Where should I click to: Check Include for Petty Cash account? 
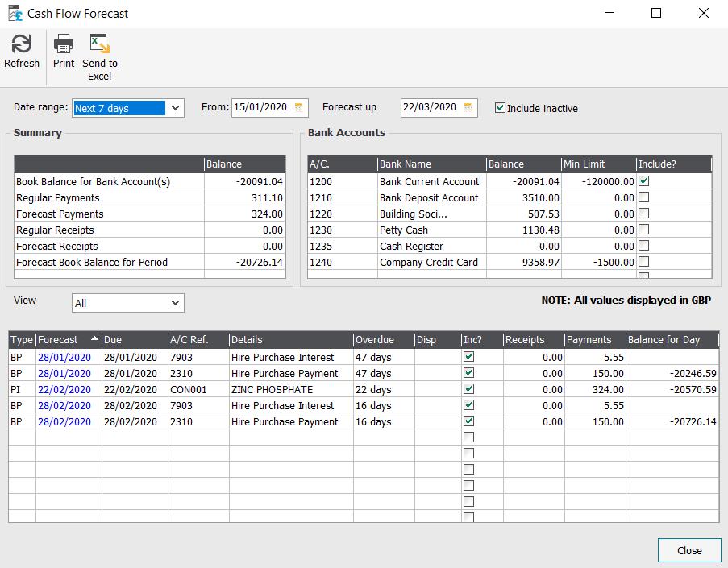(x=643, y=230)
